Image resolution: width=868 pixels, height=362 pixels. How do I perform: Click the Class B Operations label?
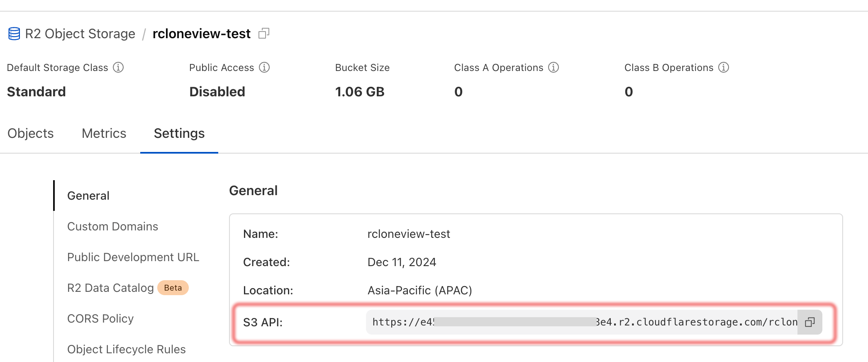669,68
